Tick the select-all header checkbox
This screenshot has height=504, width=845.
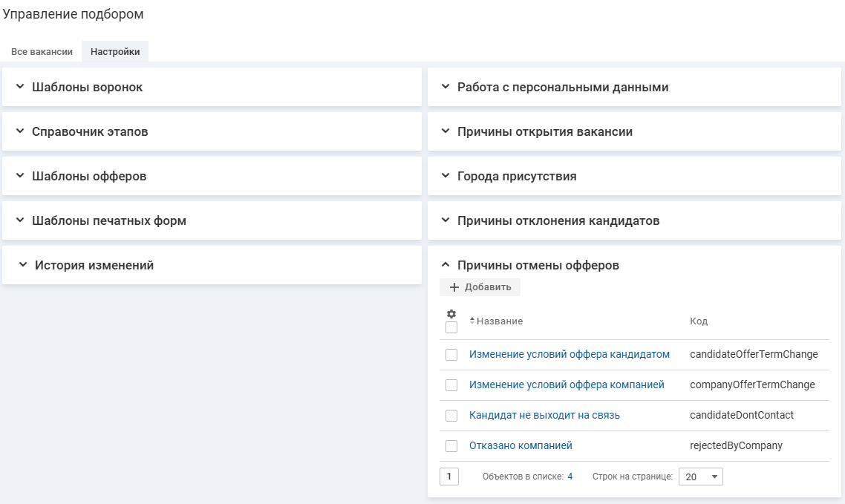coord(451,327)
